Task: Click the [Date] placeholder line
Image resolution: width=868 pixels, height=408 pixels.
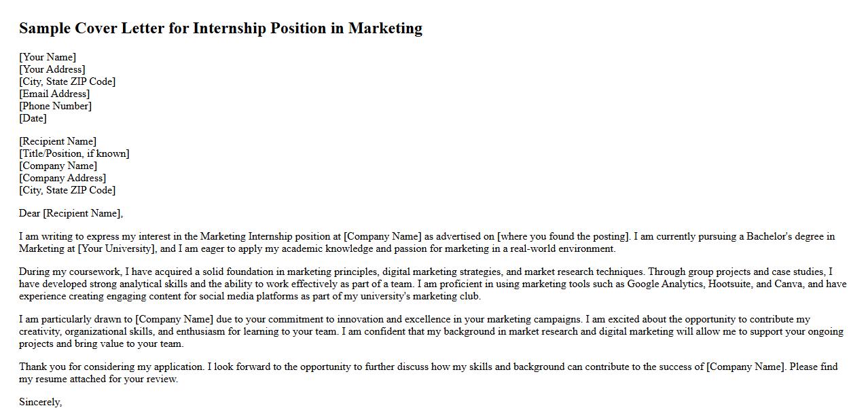Action: (x=33, y=118)
